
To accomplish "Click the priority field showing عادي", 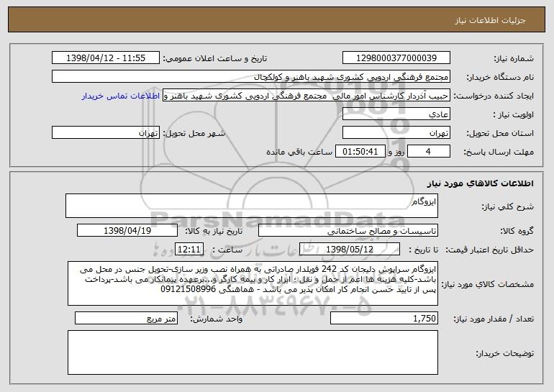I will tap(396, 114).
